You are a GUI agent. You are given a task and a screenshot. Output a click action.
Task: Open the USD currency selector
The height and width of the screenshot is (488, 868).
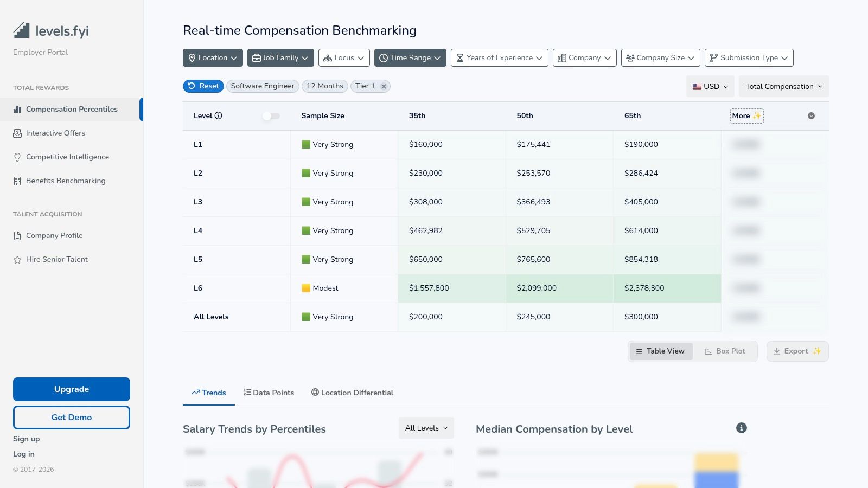click(x=710, y=86)
